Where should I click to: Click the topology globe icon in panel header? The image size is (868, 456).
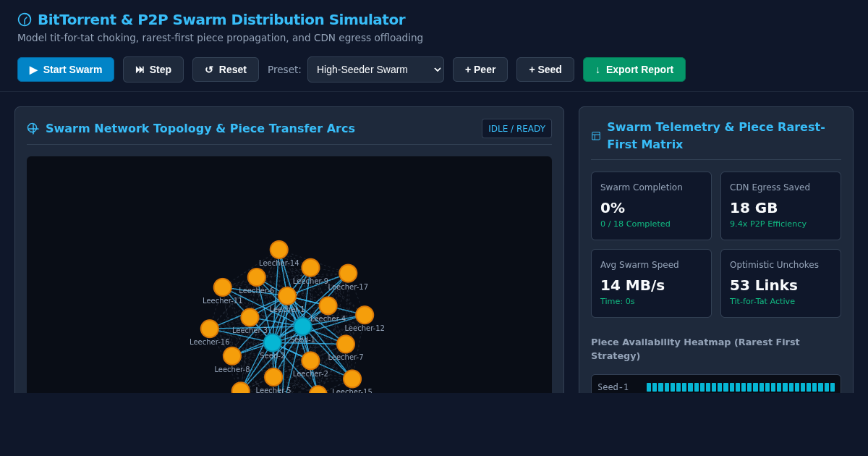[33, 128]
